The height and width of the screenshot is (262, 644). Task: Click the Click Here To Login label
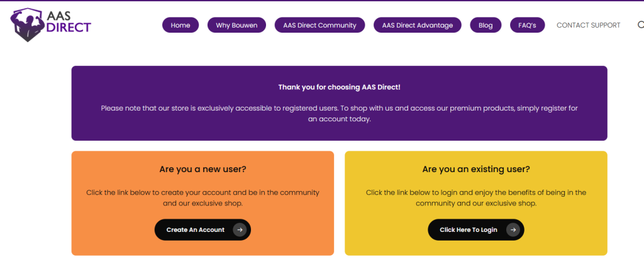click(x=469, y=230)
